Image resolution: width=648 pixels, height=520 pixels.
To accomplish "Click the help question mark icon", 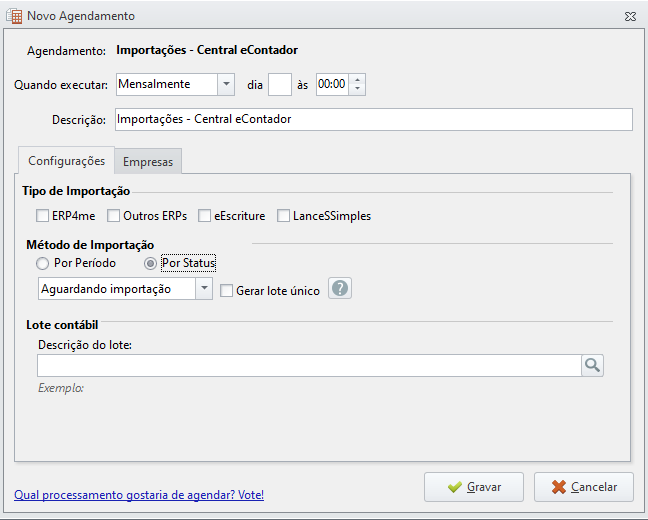I will click(x=340, y=288).
